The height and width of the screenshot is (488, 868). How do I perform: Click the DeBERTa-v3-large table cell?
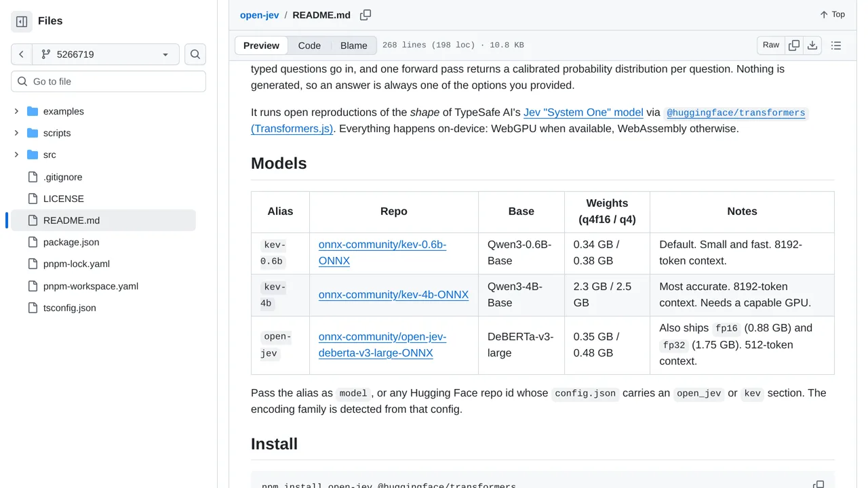pyautogui.click(x=521, y=345)
